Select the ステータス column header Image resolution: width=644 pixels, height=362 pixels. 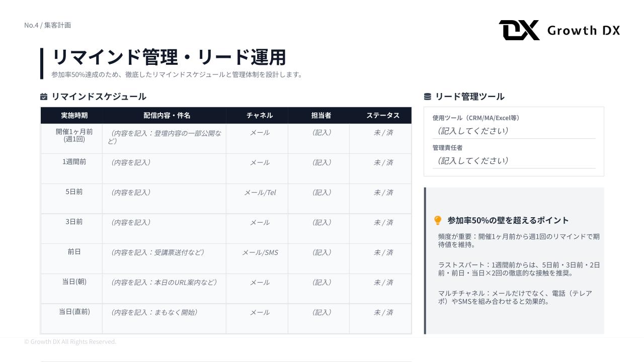[383, 116]
